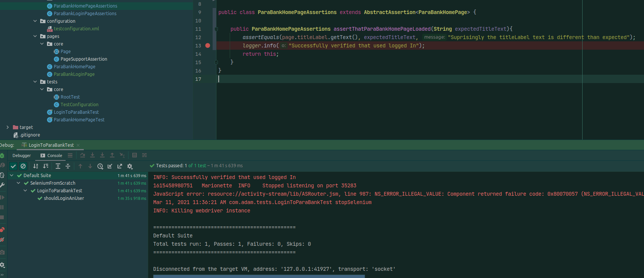The image size is (644, 278).
Task: Open View Breakpoints double red dot icon
Action: pyautogui.click(x=2, y=229)
